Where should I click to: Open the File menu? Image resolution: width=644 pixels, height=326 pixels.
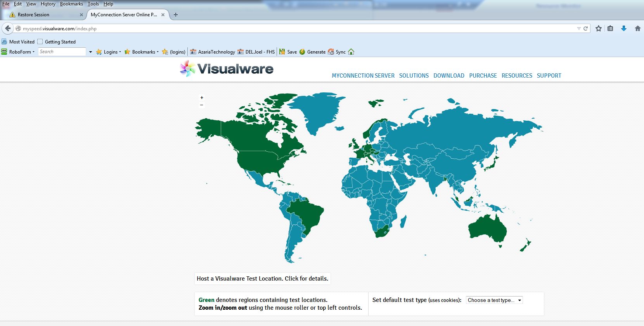(6, 4)
